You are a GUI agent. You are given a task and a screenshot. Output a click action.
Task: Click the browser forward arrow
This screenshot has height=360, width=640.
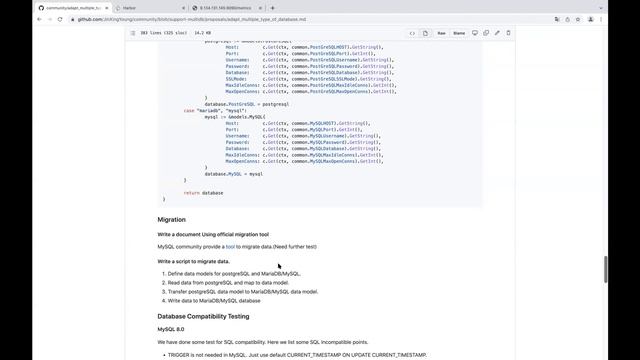coord(49,19)
